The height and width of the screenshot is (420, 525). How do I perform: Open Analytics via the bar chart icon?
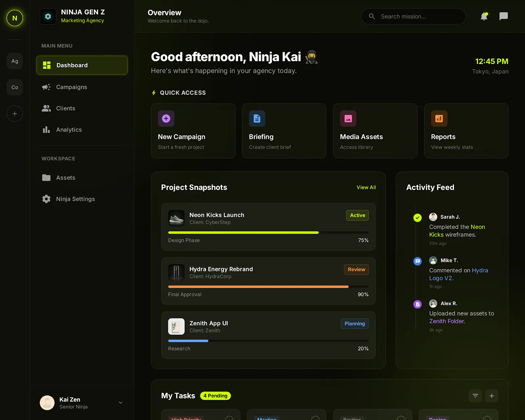[x=46, y=130]
